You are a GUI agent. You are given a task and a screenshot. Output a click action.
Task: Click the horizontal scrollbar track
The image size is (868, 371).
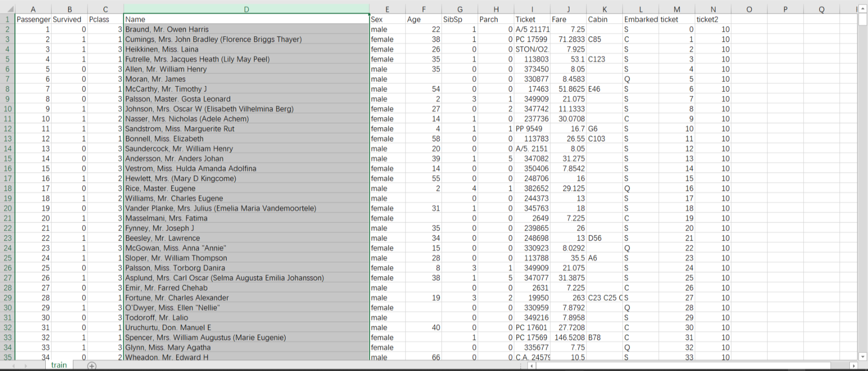coord(693,366)
